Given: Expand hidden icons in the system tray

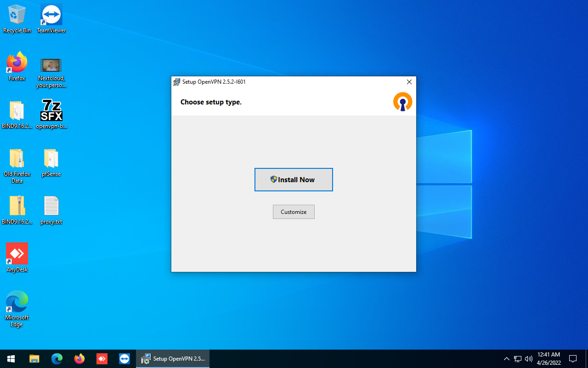Looking at the screenshot, I should (x=506, y=358).
